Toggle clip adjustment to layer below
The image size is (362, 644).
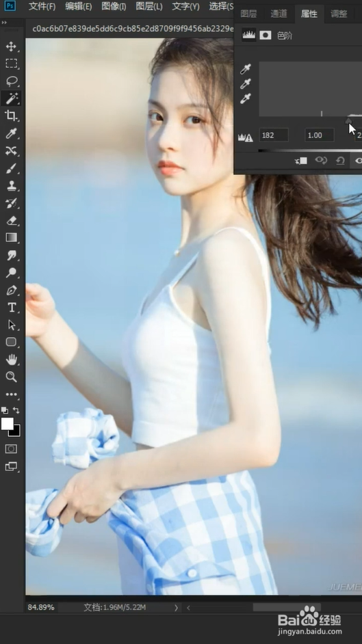click(x=301, y=161)
